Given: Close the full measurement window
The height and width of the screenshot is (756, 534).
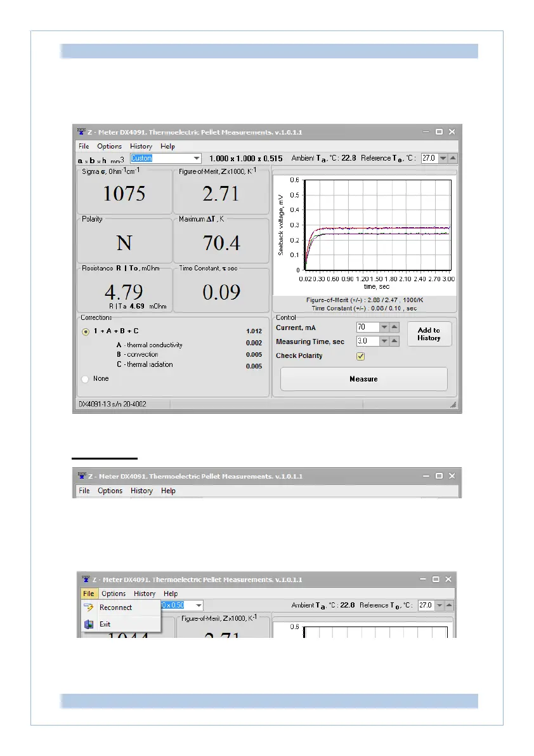Looking at the screenshot, I should [452, 131].
